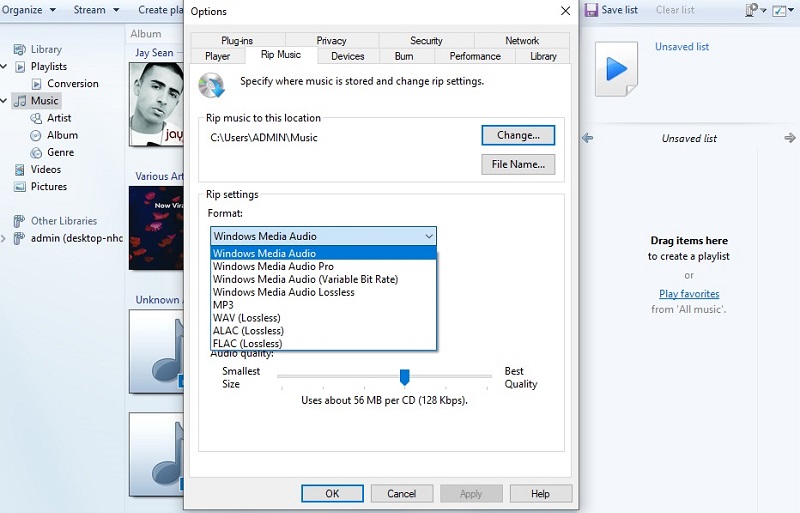Click the checkmark view options icon
The height and width of the screenshot is (513, 800).
[779, 11]
